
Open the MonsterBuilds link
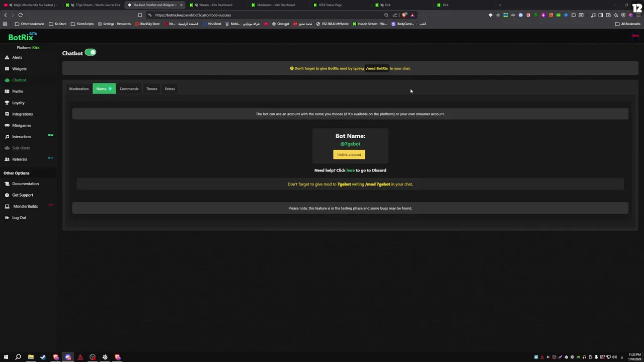[25, 206]
